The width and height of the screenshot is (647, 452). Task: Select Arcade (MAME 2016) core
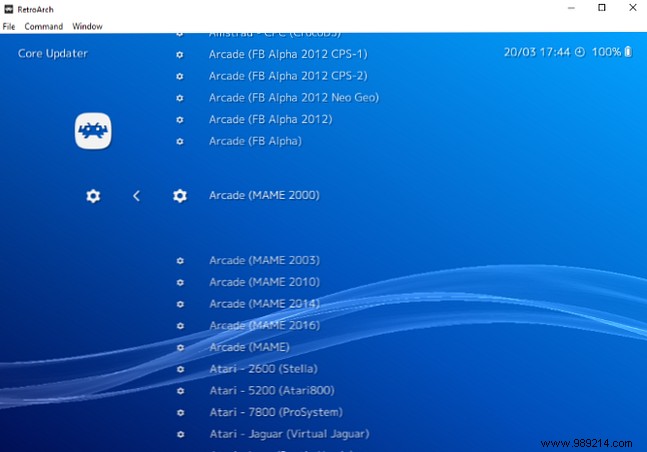(264, 325)
